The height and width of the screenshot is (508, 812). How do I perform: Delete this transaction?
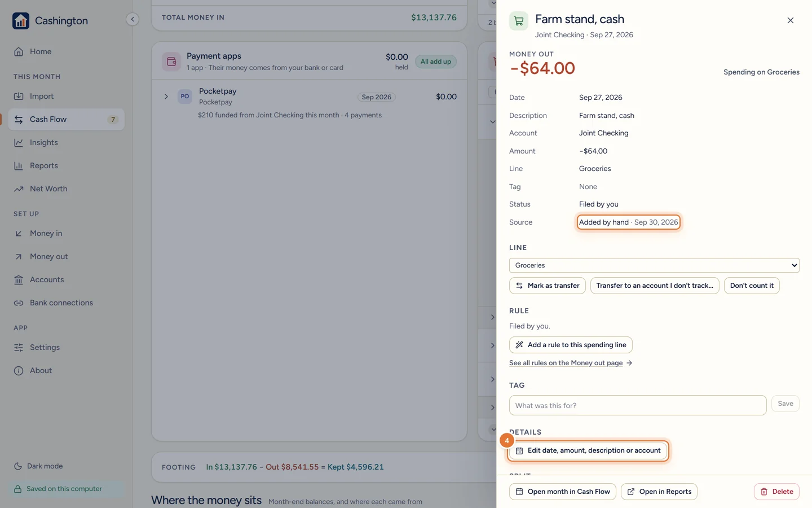pos(776,492)
